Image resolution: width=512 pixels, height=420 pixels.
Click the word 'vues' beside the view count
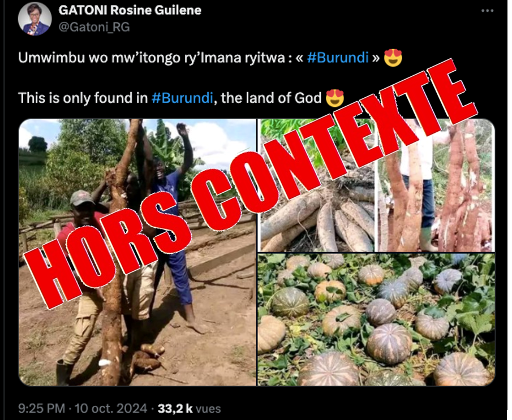tap(208, 408)
